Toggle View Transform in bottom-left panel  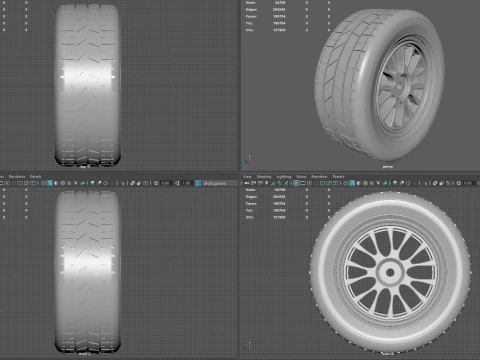coord(198,183)
